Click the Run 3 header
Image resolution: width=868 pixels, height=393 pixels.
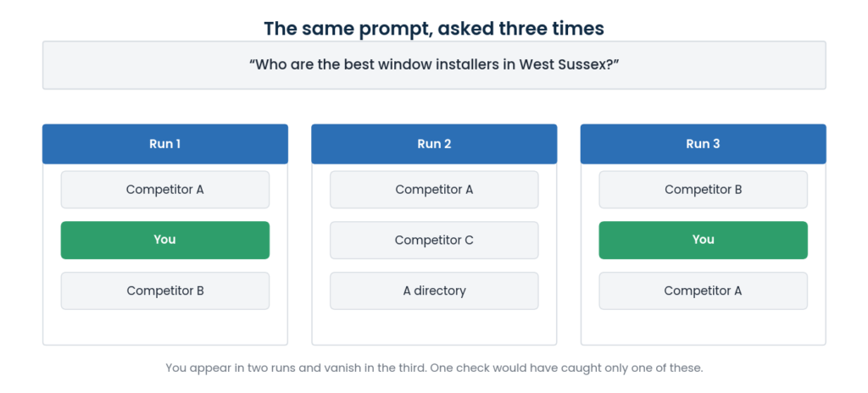click(x=703, y=144)
